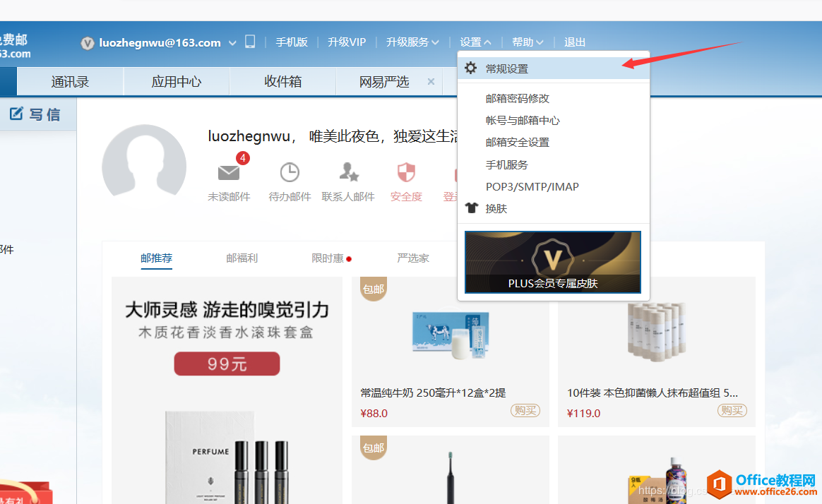This screenshot has width=822, height=504.
Task: Expand the 帮助 dropdown menu
Action: [x=528, y=42]
